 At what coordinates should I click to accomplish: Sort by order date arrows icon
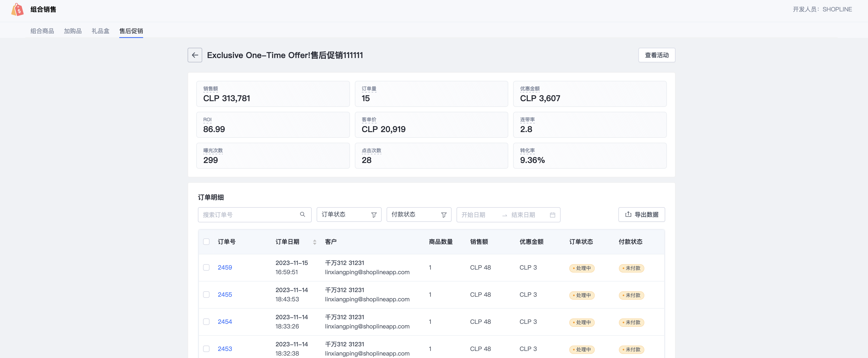pyautogui.click(x=314, y=242)
